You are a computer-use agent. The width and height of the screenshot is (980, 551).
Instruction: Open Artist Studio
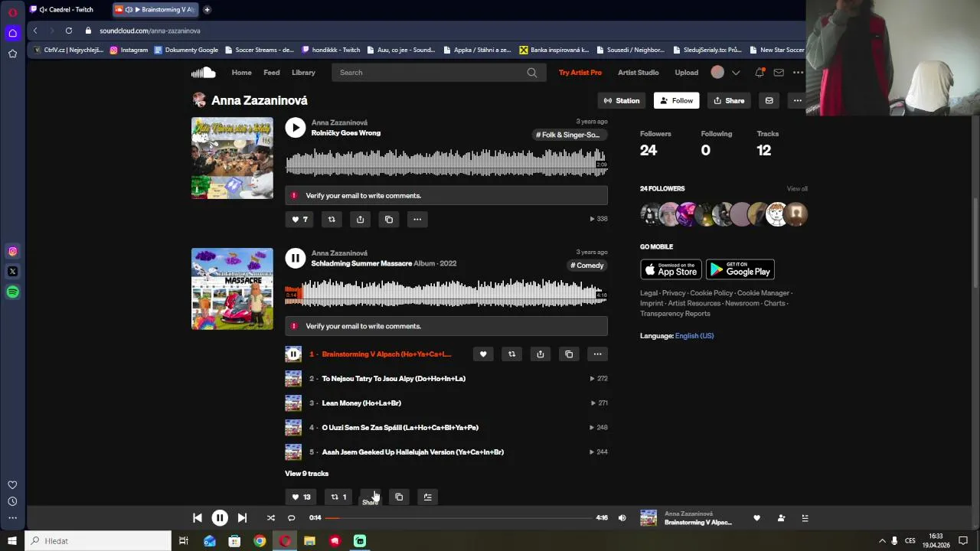639,73
